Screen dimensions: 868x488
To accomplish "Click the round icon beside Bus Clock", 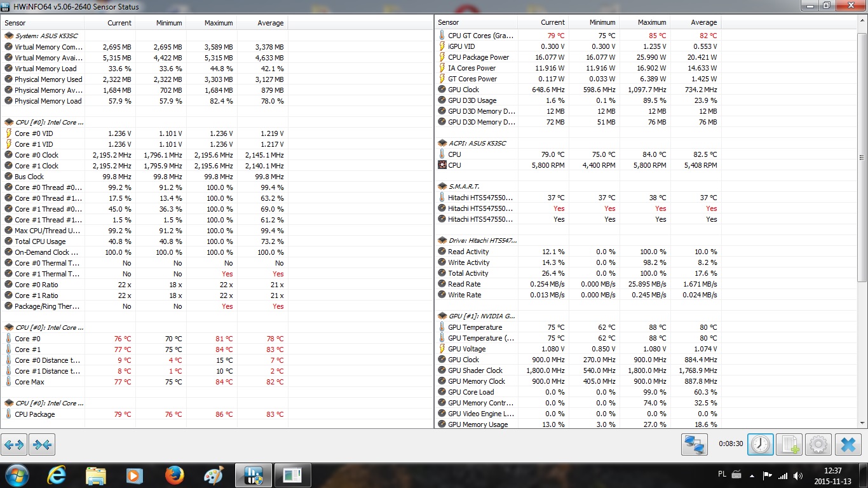I will tap(9, 177).
